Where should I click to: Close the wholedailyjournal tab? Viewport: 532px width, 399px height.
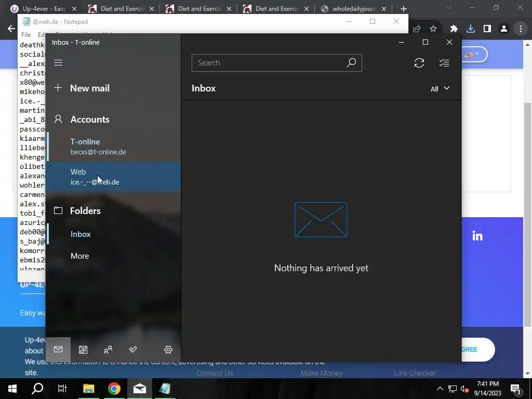tap(384, 9)
